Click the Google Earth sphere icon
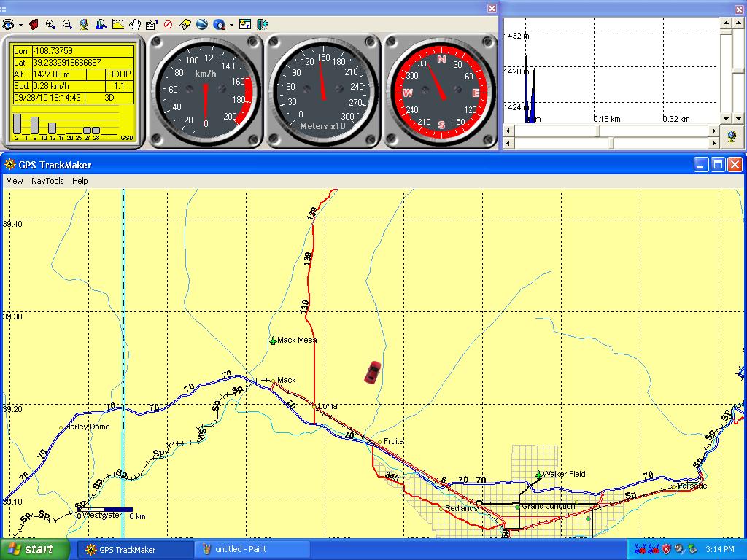Screen dimensions: 747x560 202,24
